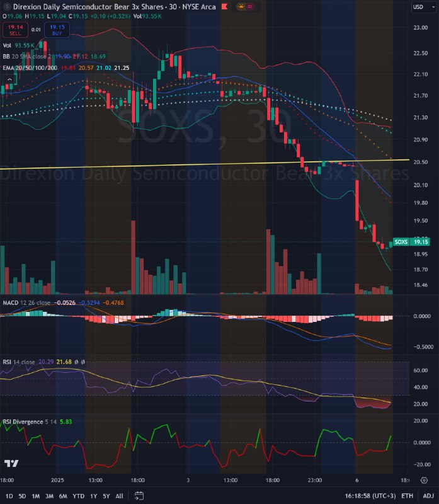
Task: Click the RSI 60.00 scale label
Action: click(420, 370)
